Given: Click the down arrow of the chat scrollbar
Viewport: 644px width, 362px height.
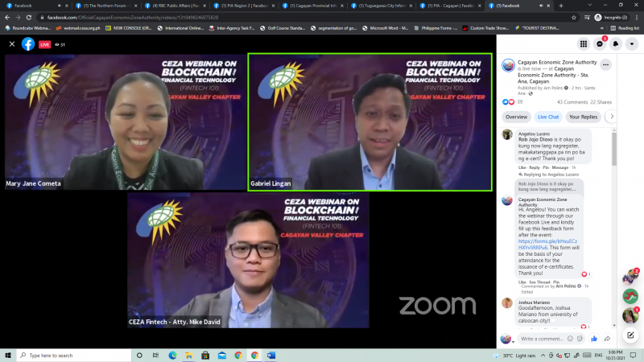Looking at the screenshot, I should [614, 326].
